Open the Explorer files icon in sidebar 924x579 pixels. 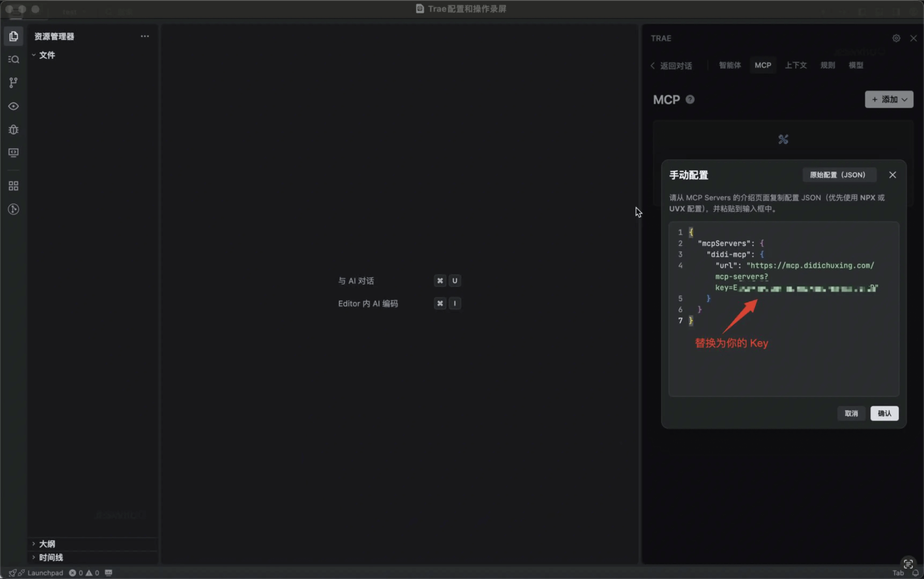(13, 36)
